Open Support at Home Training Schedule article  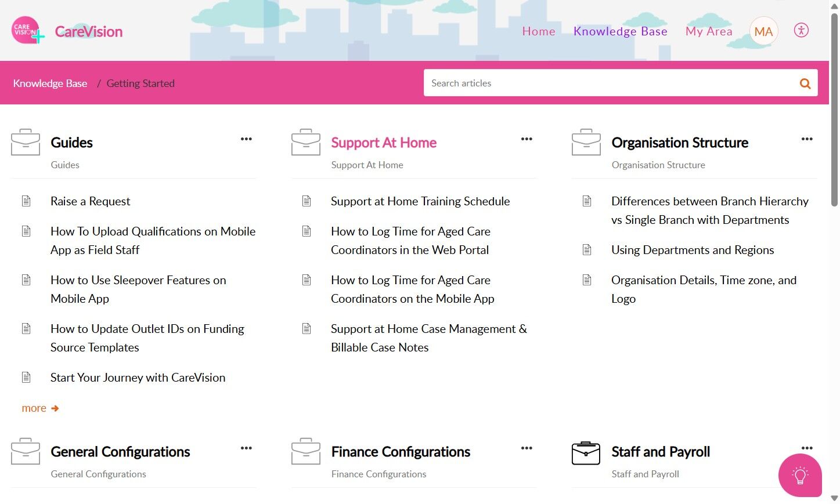tap(420, 201)
